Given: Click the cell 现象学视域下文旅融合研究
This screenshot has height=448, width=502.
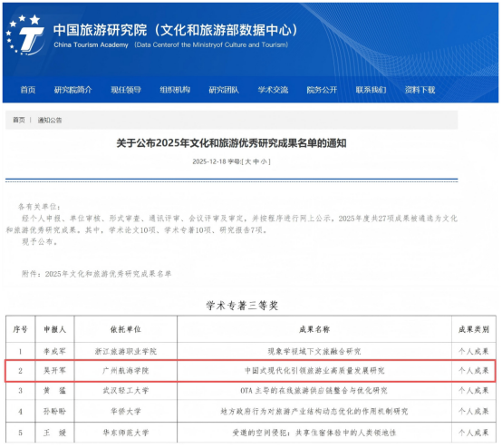Looking at the screenshot, I should pyautogui.click(x=314, y=351).
